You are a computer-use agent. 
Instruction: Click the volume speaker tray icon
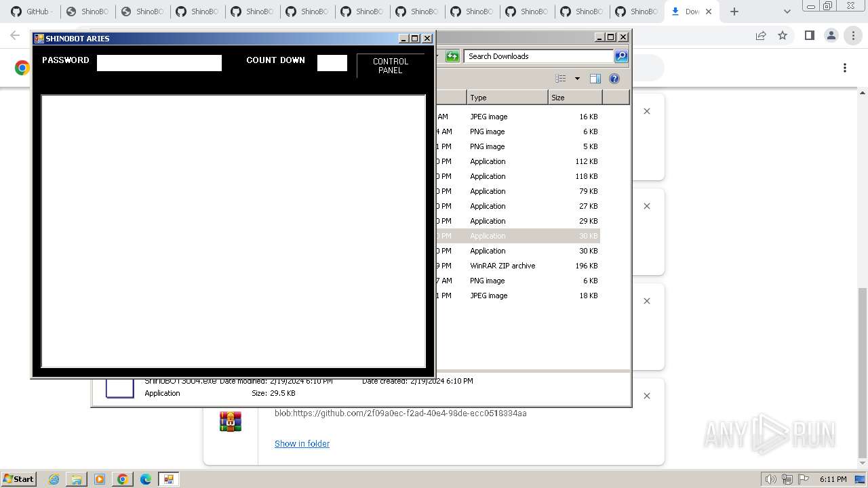[771, 479]
